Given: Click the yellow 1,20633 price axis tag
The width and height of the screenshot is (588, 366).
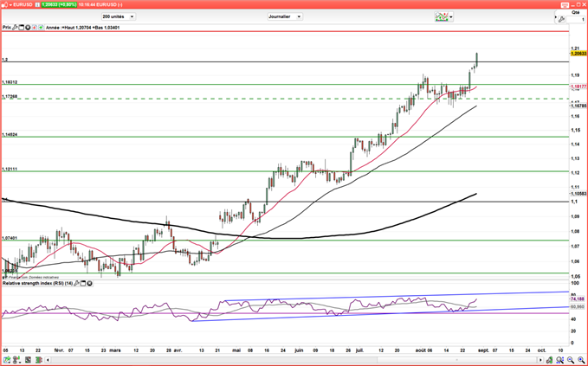Looking at the screenshot, I should (578, 54).
